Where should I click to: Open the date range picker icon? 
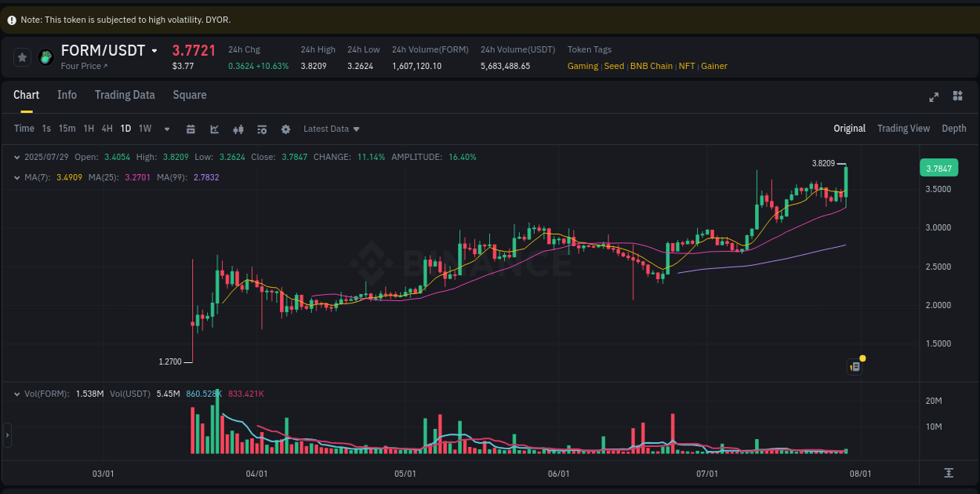tap(191, 129)
